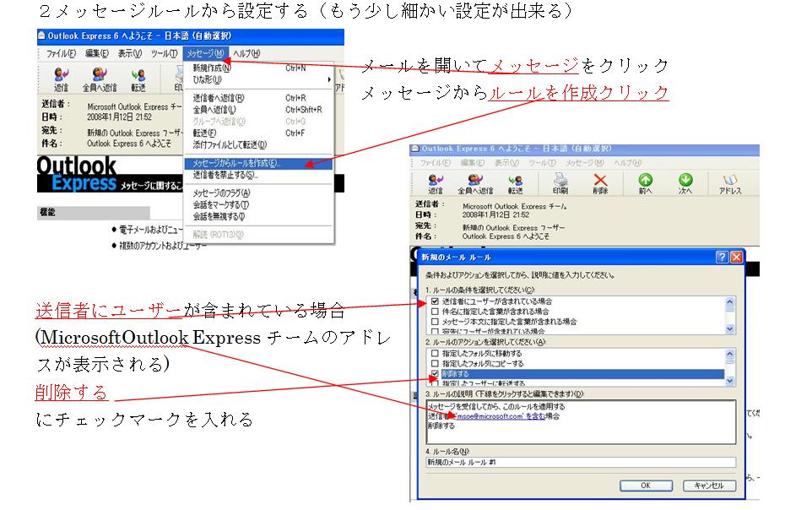Click the Previous (前へ) green arrow icon
This screenshot has width=812, height=510.
645,184
